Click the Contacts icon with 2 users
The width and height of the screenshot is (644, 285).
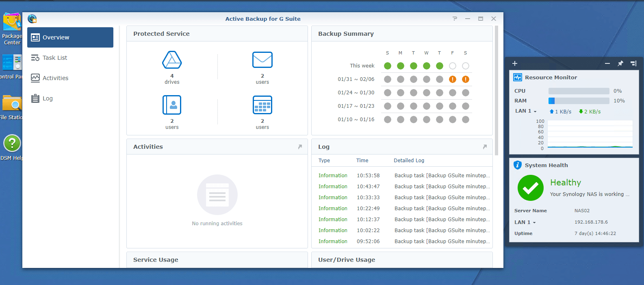[x=172, y=105]
